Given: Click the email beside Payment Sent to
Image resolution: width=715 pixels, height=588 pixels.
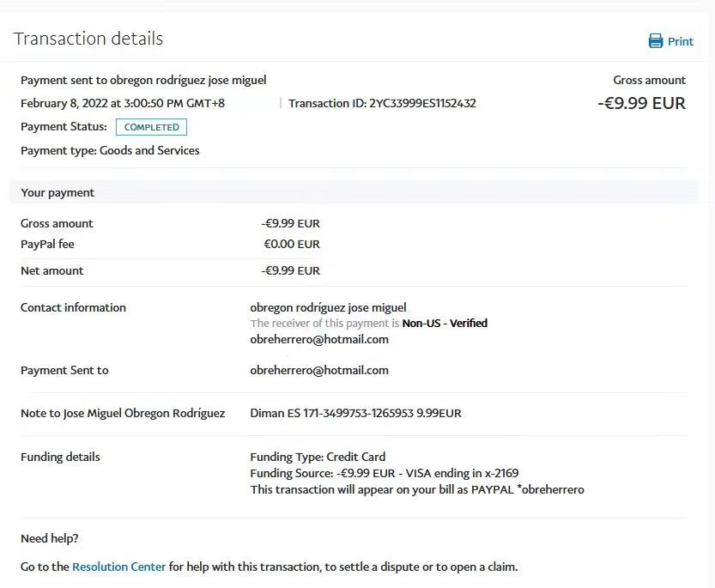Looking at the screenshot, I should pyautogui.click(x=319, y=370).
